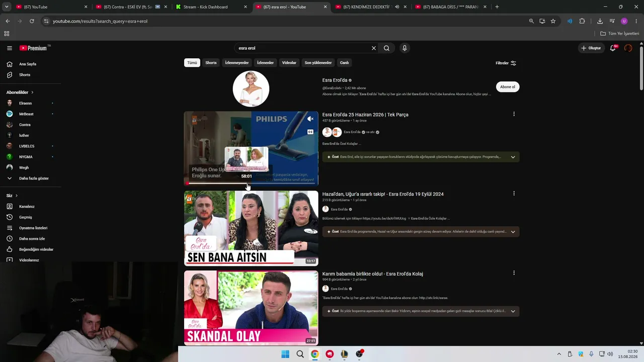Select the Canlı filter chip
The image size is (644, 362).
click(344, 63)
